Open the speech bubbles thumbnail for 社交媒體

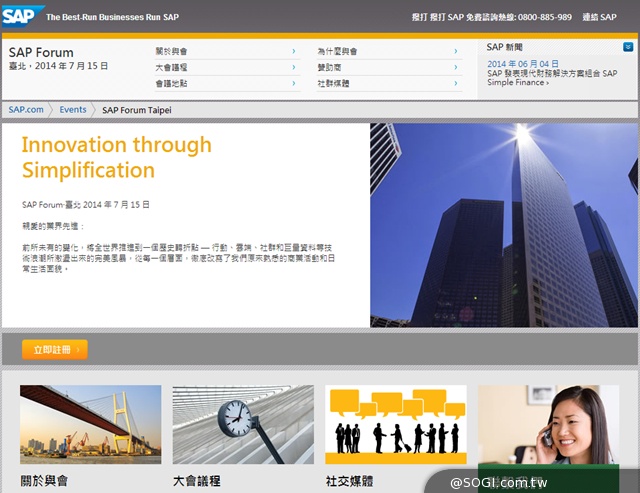tap(396, 424)
